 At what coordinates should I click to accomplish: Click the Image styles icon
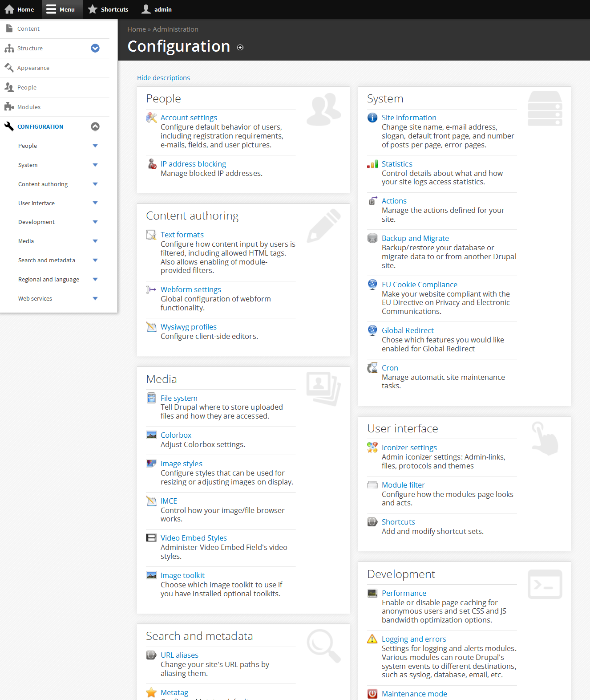[151, 464]
